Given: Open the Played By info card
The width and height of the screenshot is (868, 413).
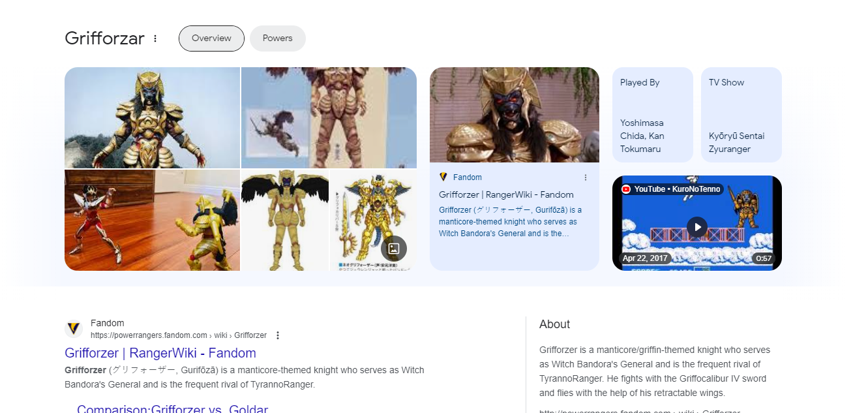Looking at the screenshot, I should pos(653,115).
